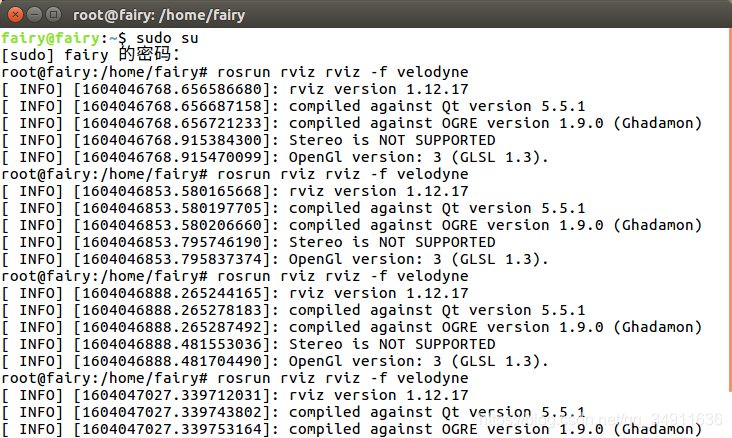The height and width of the screenshot is (438, 732).
Task: Click OGRE version line stamped 1604047027.339753164
Action: pos(352,429)
